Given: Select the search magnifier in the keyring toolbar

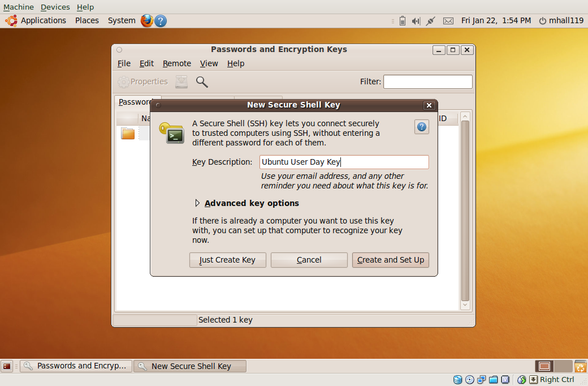Looking at the screenshot, I should (202, 82).
